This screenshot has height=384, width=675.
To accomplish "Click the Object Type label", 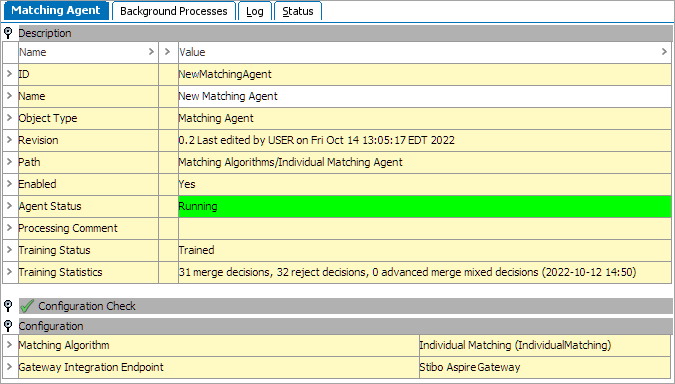I will (48, 118).
